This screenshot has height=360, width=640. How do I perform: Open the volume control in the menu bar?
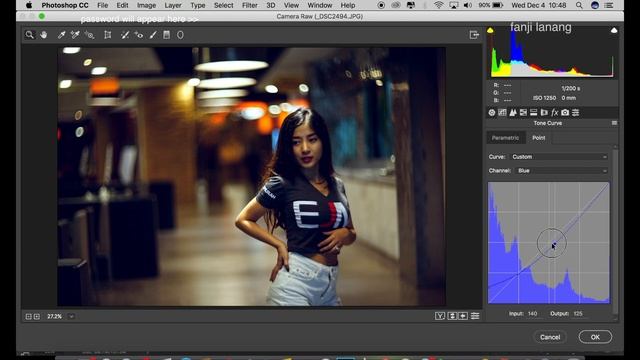[x=468, y=5]
